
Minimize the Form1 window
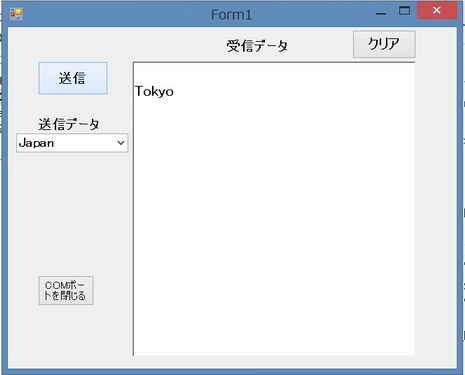pos(381,13)
